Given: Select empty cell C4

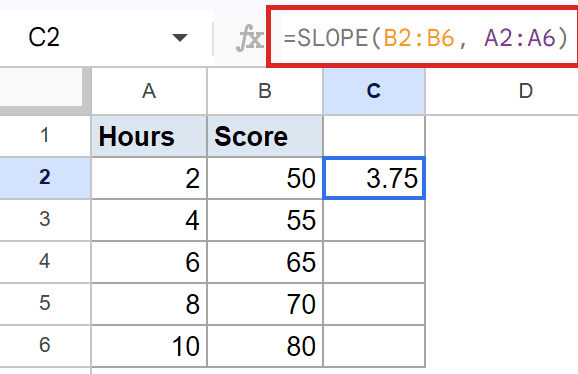Looking at the screenshot, I should [x=374, y=262].
